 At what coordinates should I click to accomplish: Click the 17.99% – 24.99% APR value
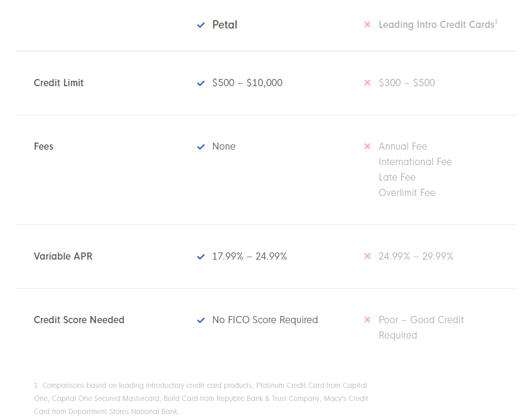(250, 256)
